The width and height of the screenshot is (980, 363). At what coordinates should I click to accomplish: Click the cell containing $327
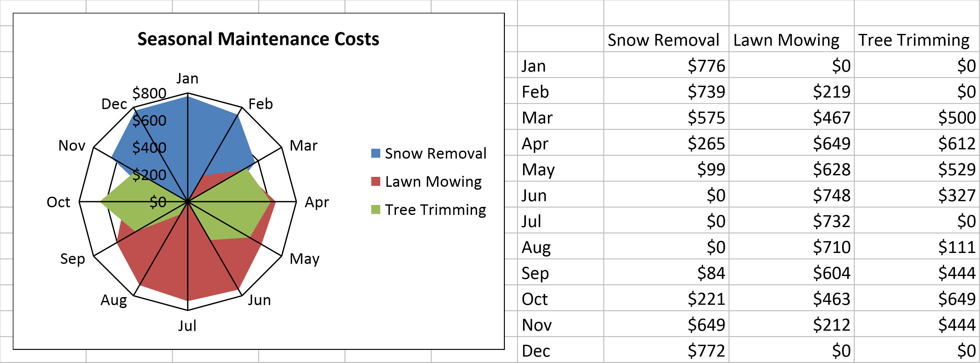point(916,195)
